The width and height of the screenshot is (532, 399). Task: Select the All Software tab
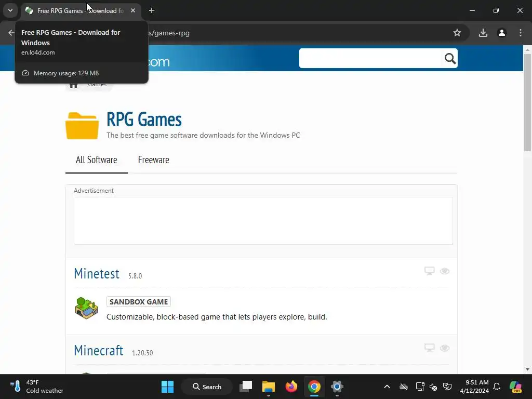pyautogui.click(x=96, y=160)
